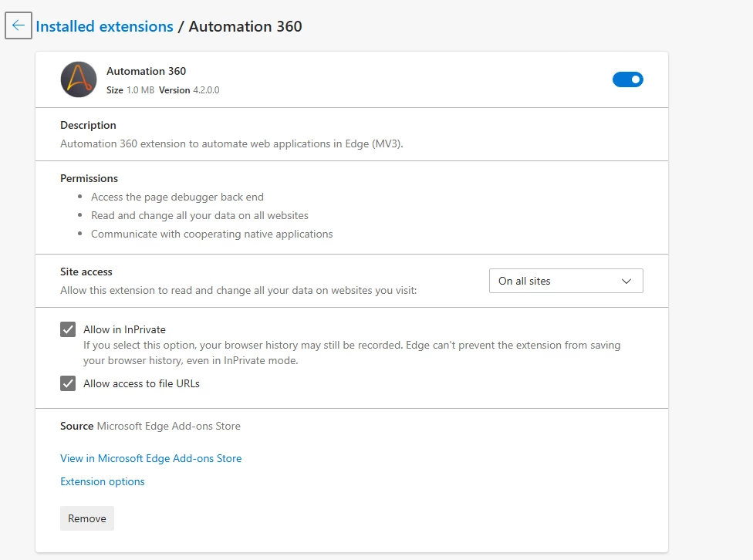
Task: Click the 'Allow this extension to read' description
Action: pos(238,290)
